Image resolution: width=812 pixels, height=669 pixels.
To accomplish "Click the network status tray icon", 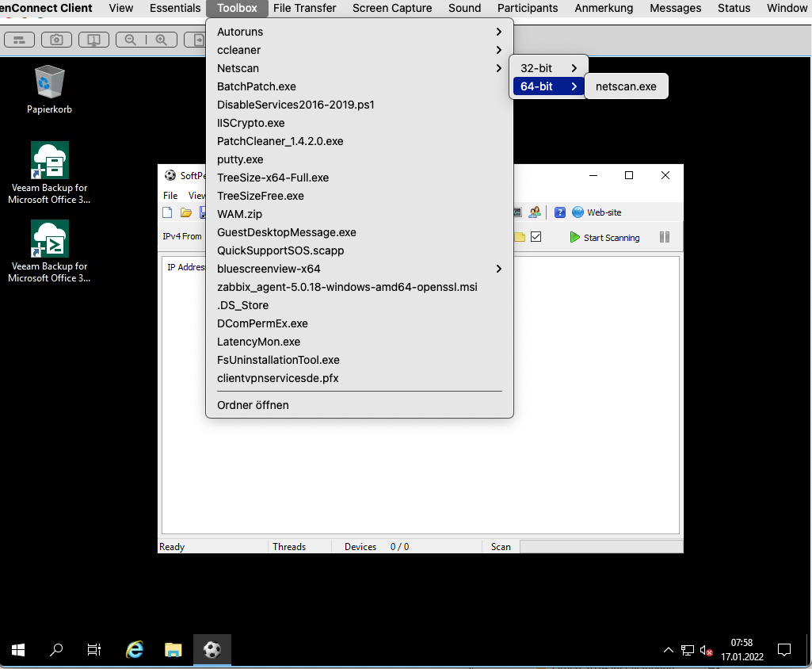I will [x=687, y=650].
